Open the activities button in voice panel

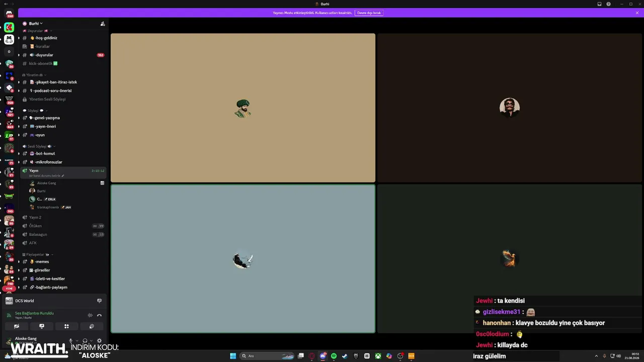point(66,326)
